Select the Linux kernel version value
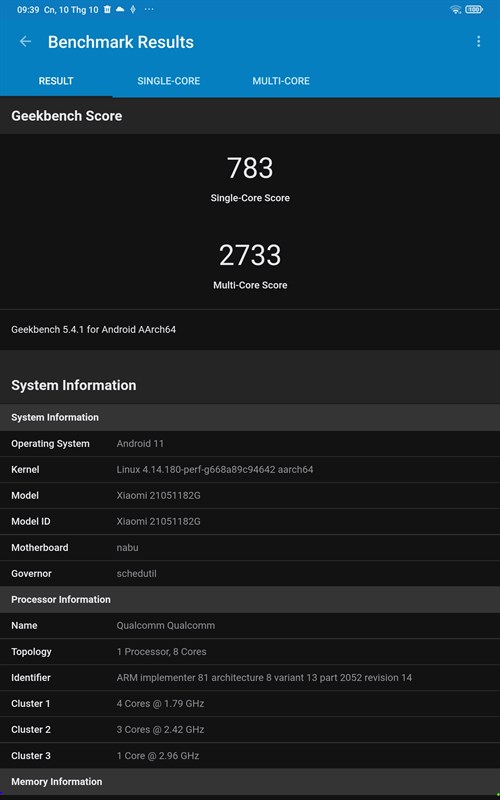 point(215,469)
